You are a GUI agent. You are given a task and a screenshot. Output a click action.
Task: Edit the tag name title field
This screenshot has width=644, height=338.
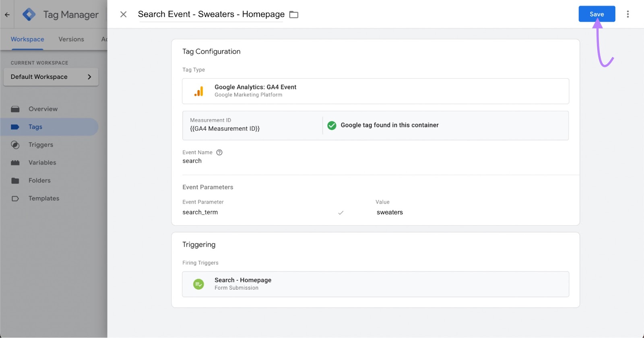tap(211, 14)
